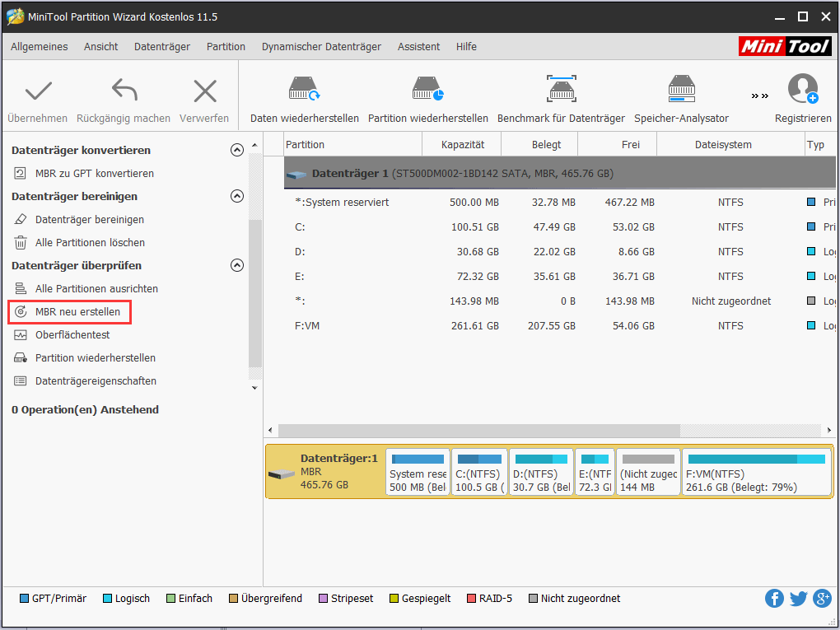Click the GPT/Primär legend color swatch

click(x=24, y=599)
